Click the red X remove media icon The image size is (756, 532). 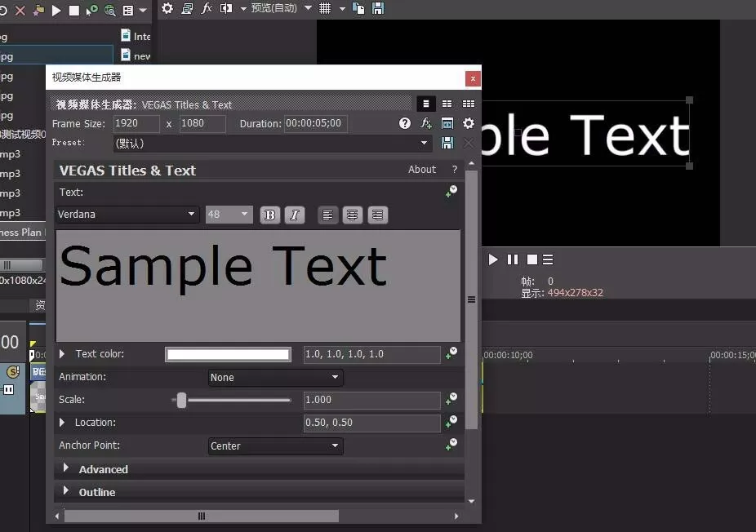20,10
